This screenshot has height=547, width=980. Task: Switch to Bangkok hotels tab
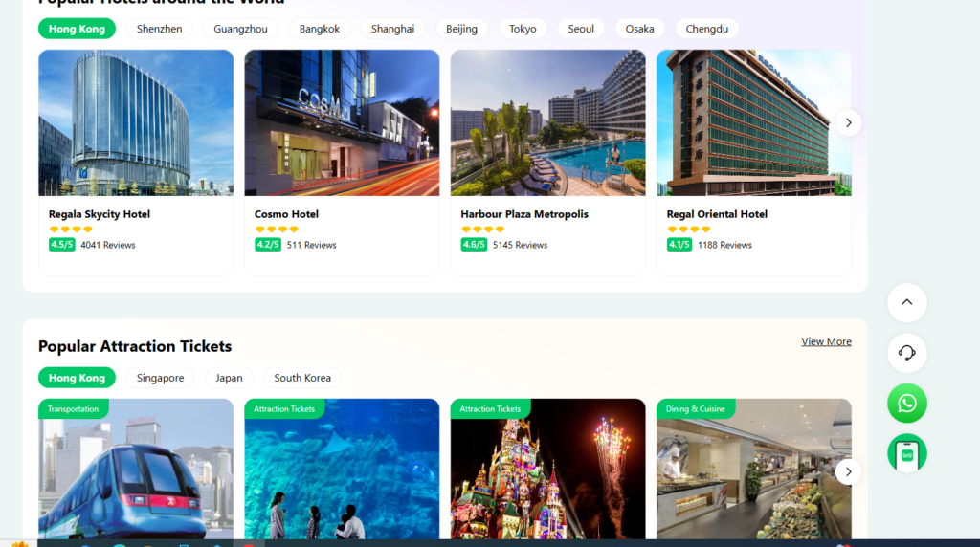coord(319,29)
